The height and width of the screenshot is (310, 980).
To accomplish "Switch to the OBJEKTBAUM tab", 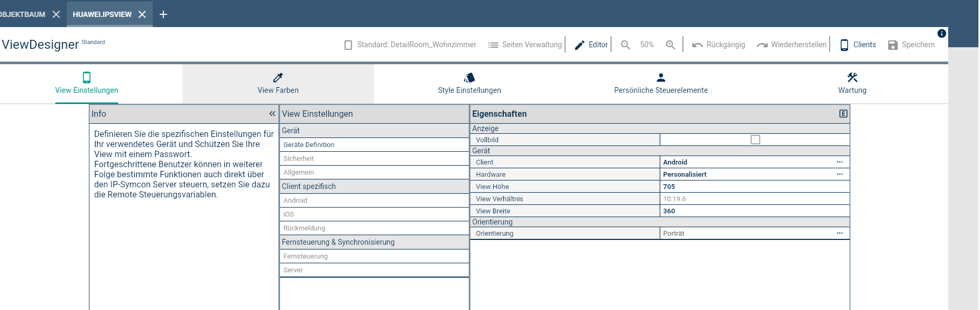I will coord(22,14).
